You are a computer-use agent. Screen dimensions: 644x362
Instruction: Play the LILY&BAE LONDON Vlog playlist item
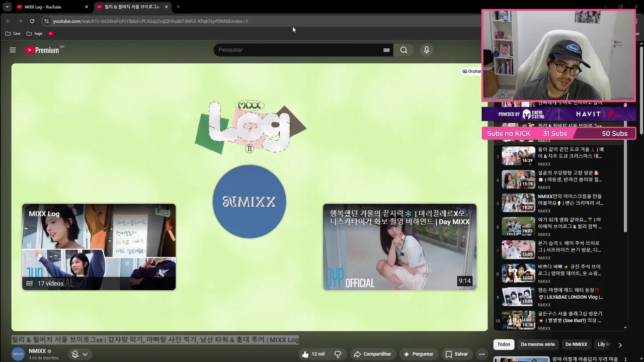[x=558, y=297]
